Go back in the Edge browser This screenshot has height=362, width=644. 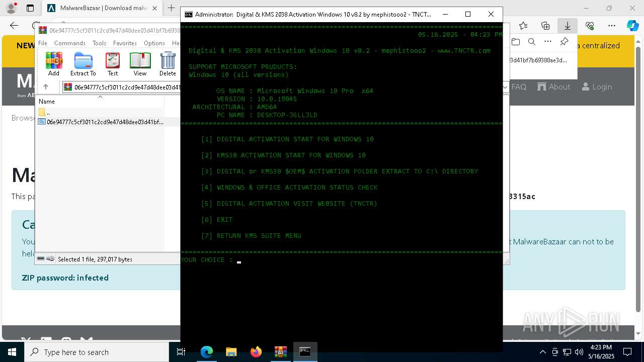pos(14,26)
